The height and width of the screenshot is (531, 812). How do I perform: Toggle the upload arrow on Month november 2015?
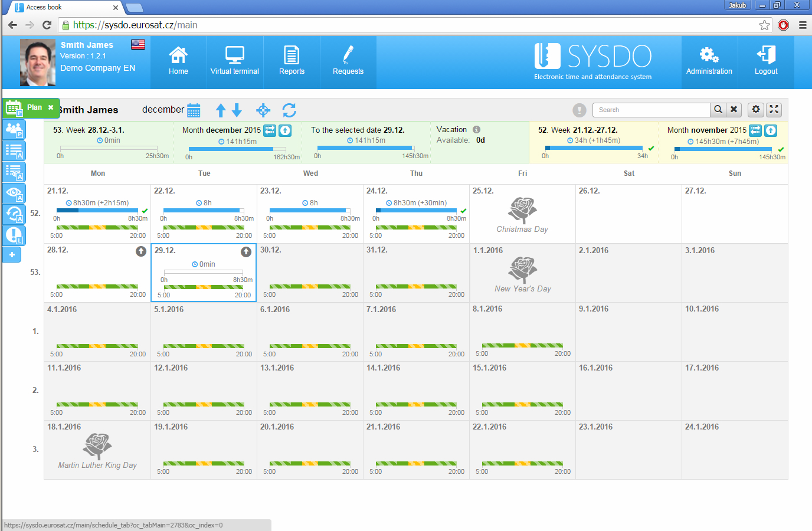tap(771, 130)
